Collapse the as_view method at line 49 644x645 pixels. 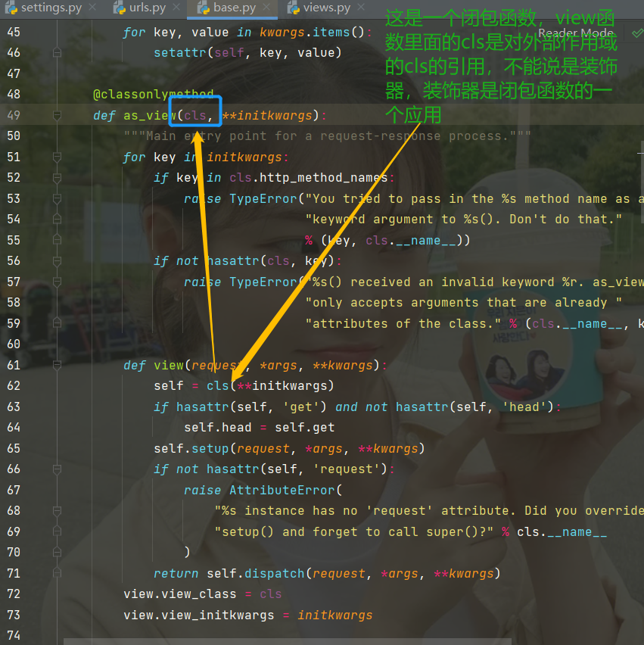[58, 116]
